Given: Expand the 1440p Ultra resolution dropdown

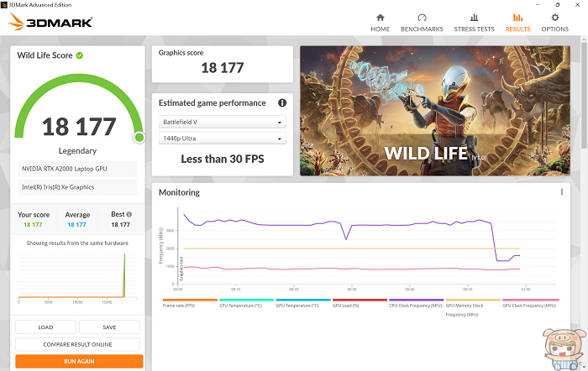Looking at the screenshot, I should click(222, 138).
